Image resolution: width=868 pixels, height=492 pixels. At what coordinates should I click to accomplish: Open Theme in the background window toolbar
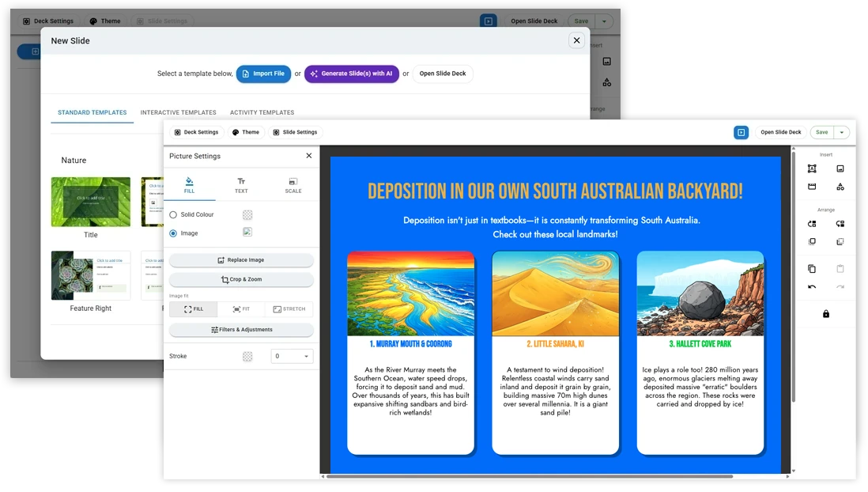coord(105,21)
